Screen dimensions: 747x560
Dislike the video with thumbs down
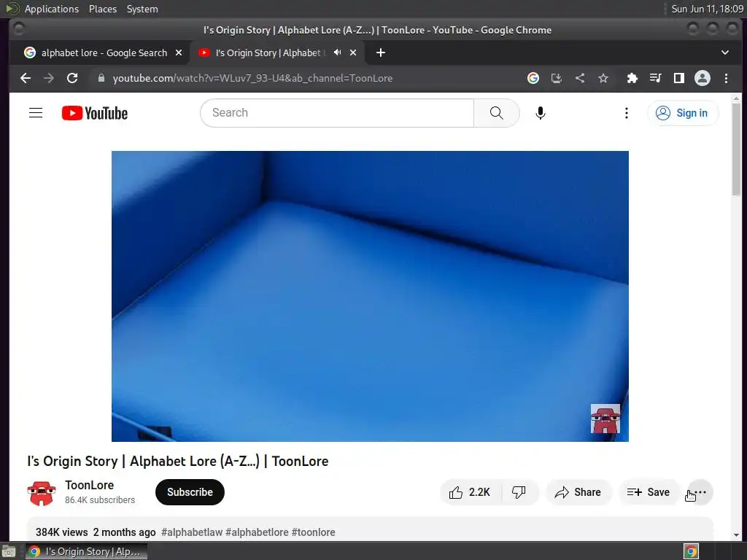click(x=519, y=492)
